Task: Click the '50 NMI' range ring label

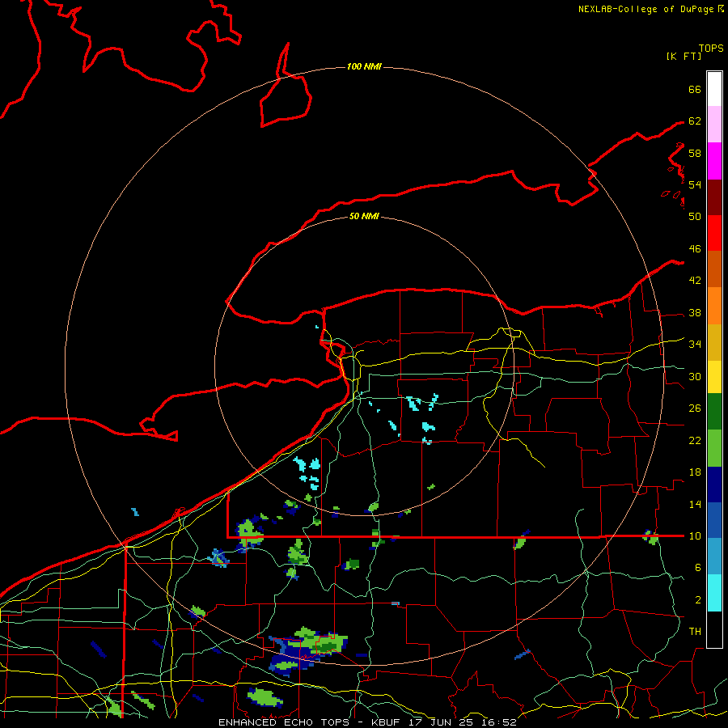Action: pos(364,216)
